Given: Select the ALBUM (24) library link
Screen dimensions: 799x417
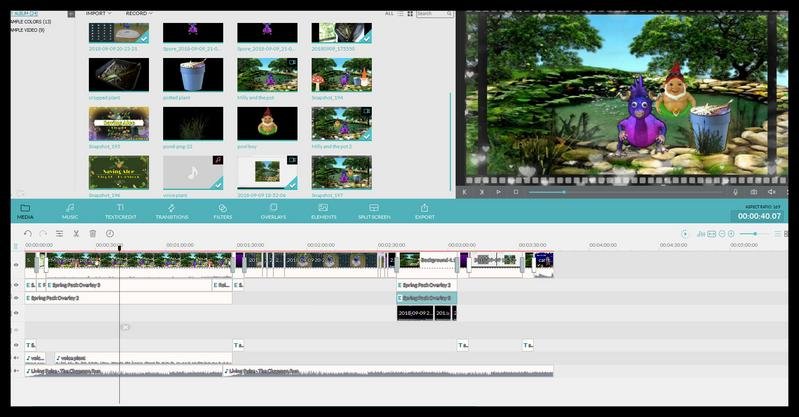Looking at the screenshot, I should coord(25,14).
